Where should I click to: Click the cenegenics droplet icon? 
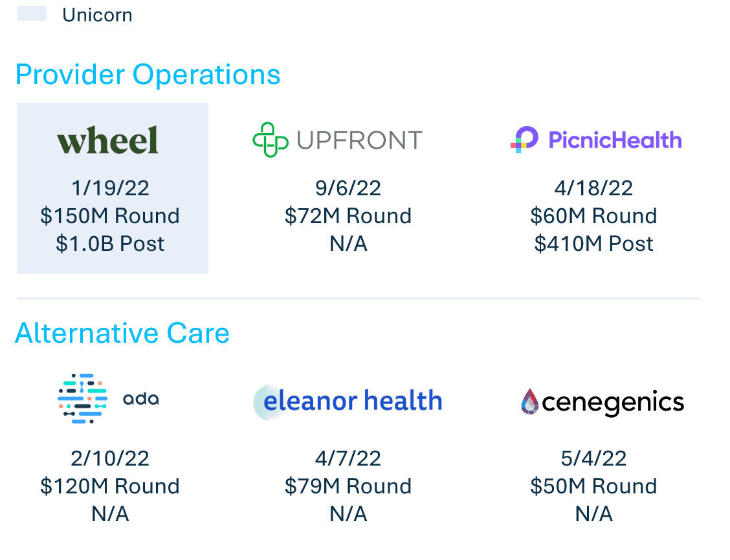tap(529, 402)
